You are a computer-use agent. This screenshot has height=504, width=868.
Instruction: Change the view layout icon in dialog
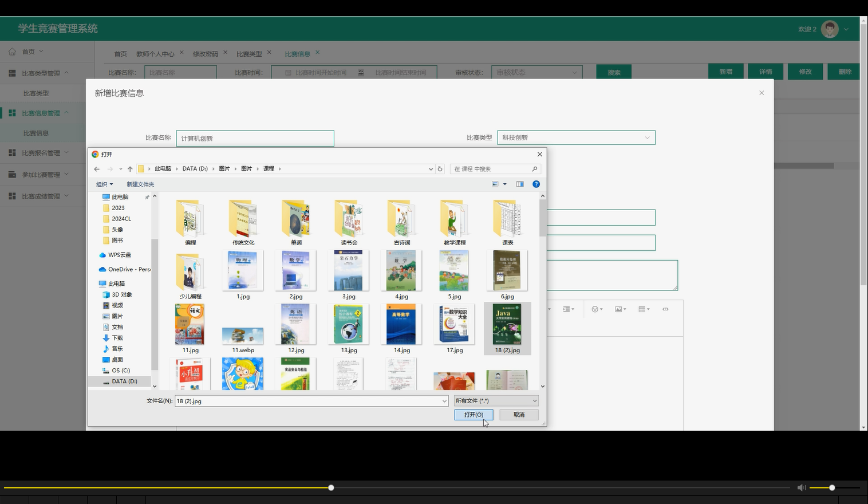495,184
